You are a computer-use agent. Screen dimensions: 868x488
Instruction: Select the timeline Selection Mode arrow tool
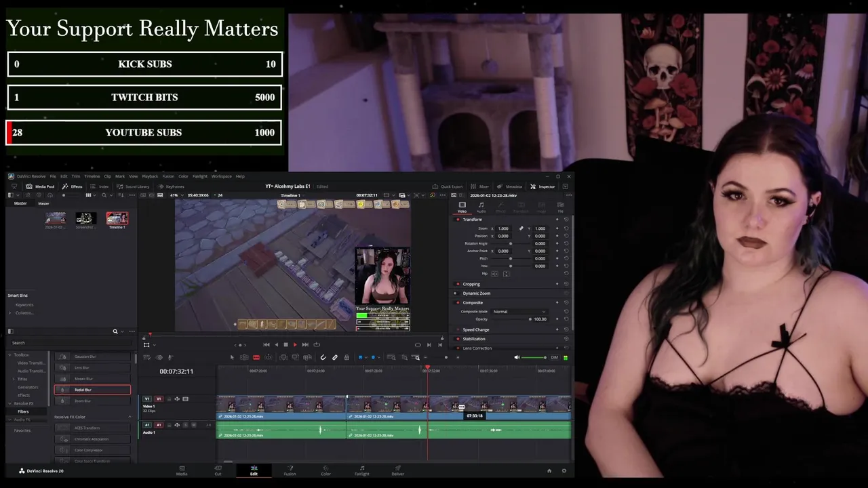[x=232, y=357]
